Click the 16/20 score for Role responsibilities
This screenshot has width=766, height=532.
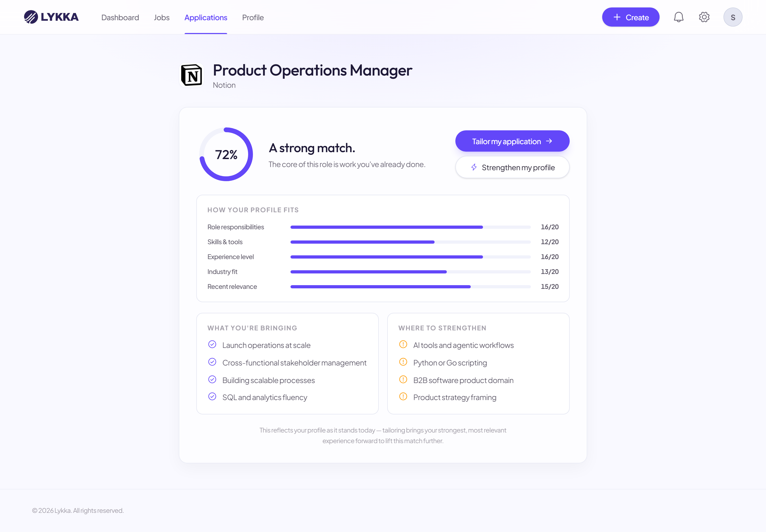tap(550, 227)
